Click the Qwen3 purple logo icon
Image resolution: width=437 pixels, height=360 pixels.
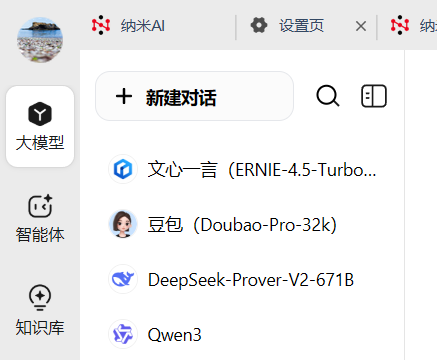coord(123,334)
